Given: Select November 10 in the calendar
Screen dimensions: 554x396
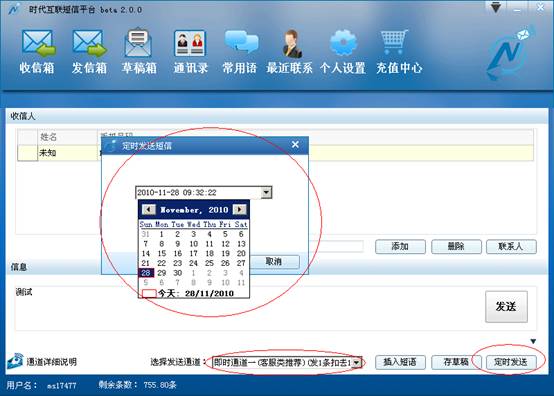Looking at the screenshot, I should coord(194,244).
